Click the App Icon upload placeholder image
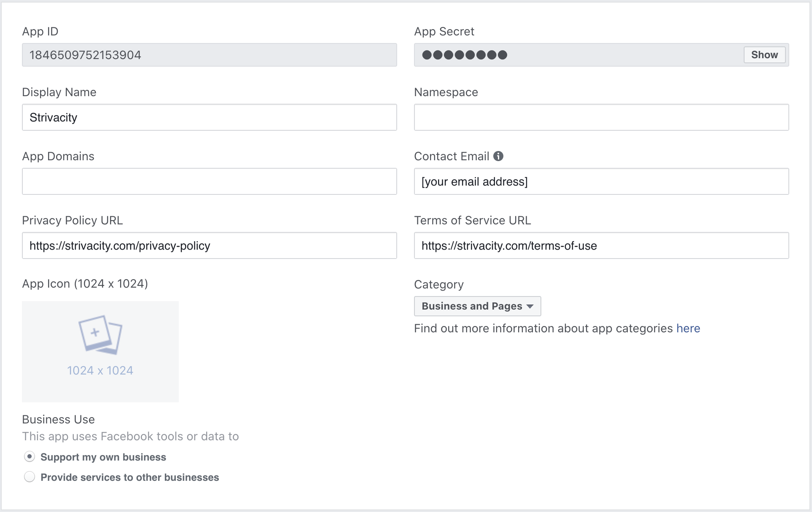Image resolution: width=812 pixels, height=512 pixels. [x=100, y=335]
